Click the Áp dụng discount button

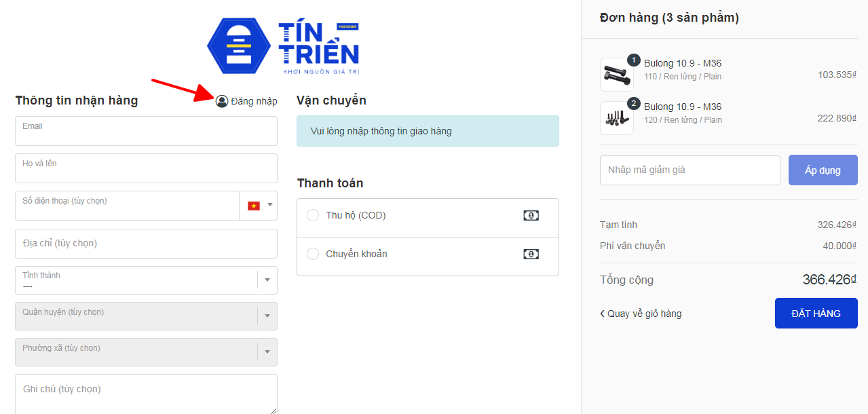coord(823,170)
